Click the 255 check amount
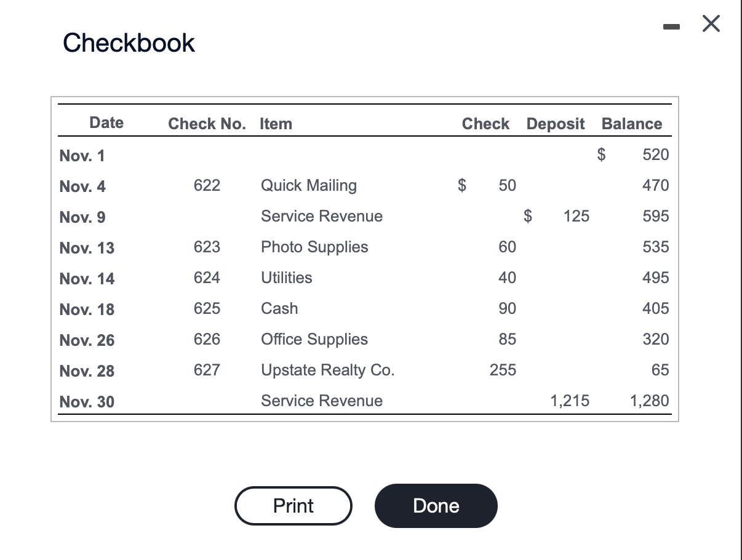Viewport: 742px width, 560px height. pyautogui.click(x=503, y=370)
